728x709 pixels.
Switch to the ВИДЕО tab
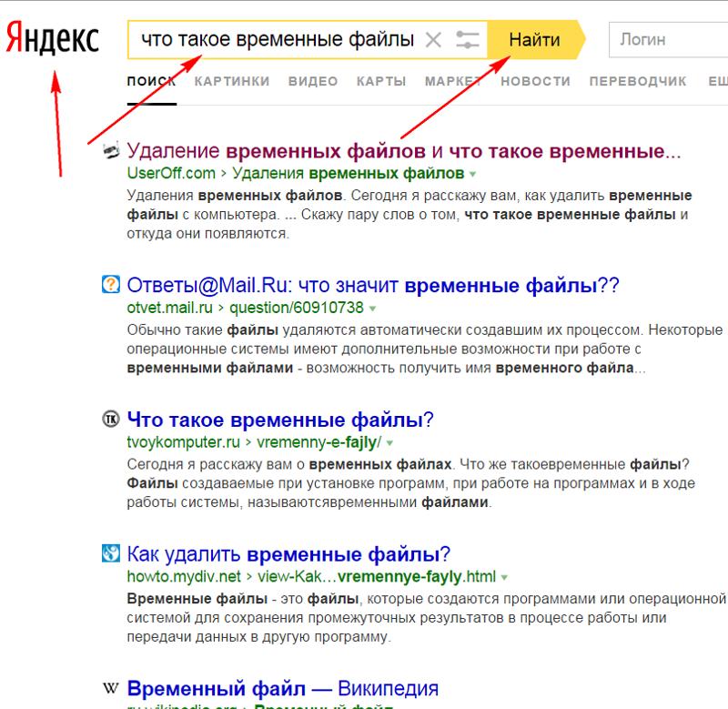tap(313, 81)
